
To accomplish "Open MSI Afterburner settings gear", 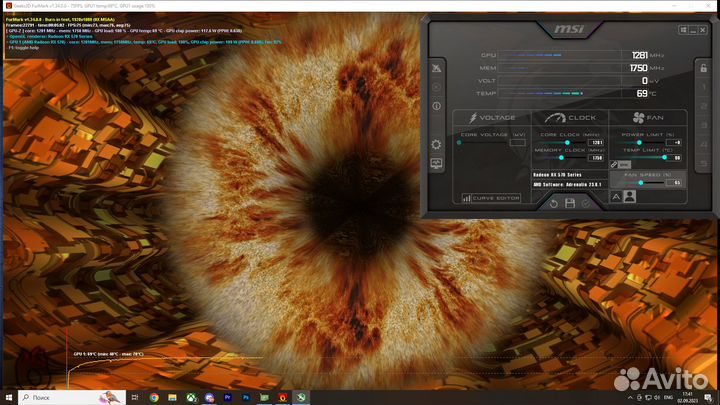I will [x=437, y=145].
